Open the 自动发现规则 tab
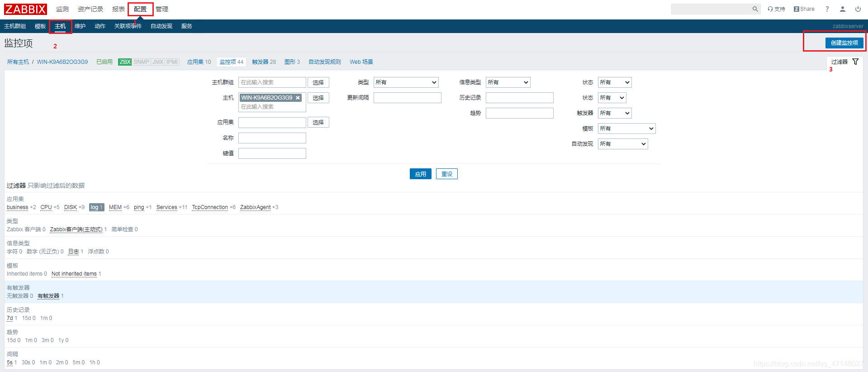This screenshot has width=868, height=372. 325,62
